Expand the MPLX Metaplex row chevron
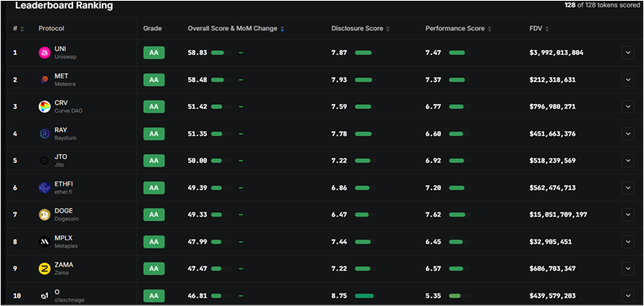Viewport: 644px width, 306px height. click(628, 241)
